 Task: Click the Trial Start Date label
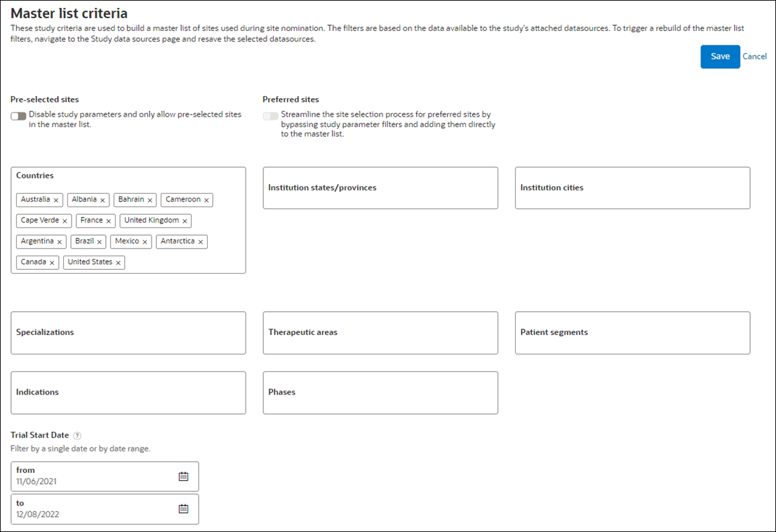click(x=40, y=435)
